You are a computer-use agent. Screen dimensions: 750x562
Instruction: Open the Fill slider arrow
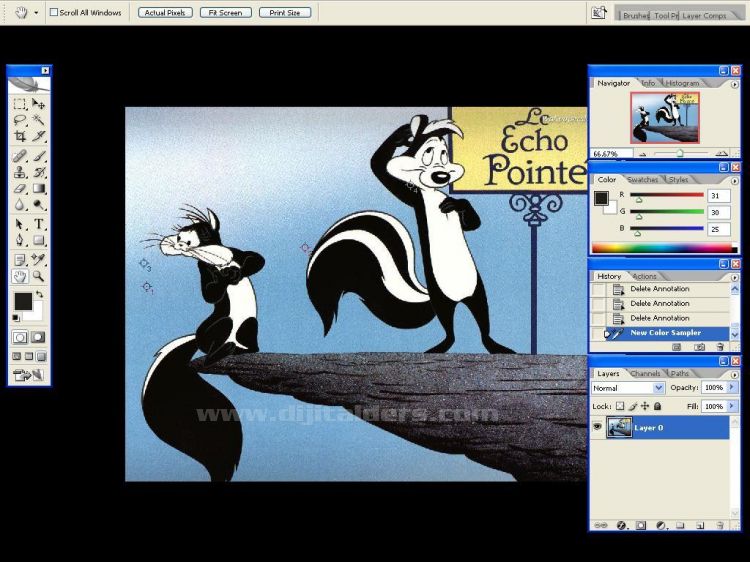click(x=732, y=406)
